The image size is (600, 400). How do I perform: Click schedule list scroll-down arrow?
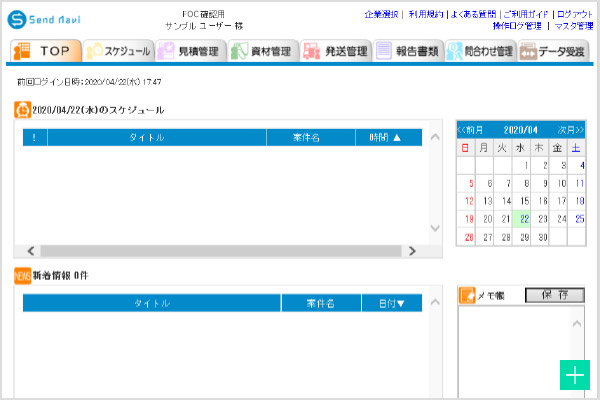click(435, 228)
